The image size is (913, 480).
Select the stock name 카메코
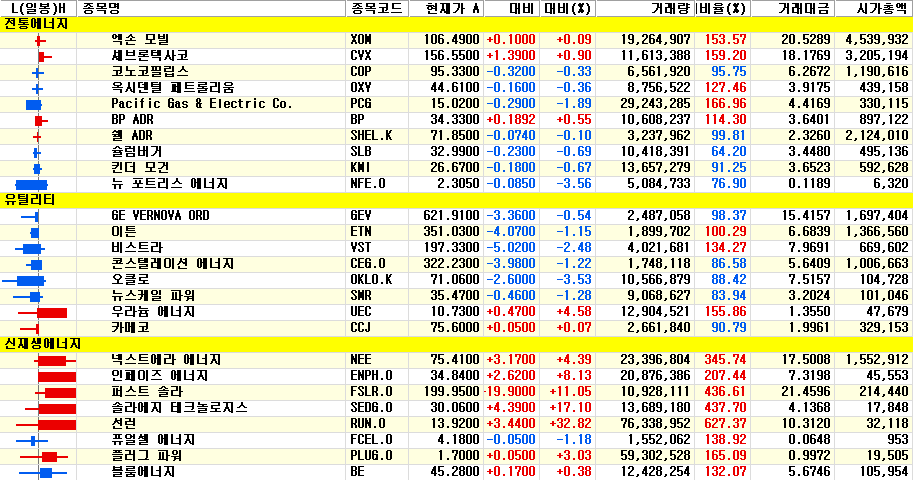pyautogui.click(x=130, y=328)
